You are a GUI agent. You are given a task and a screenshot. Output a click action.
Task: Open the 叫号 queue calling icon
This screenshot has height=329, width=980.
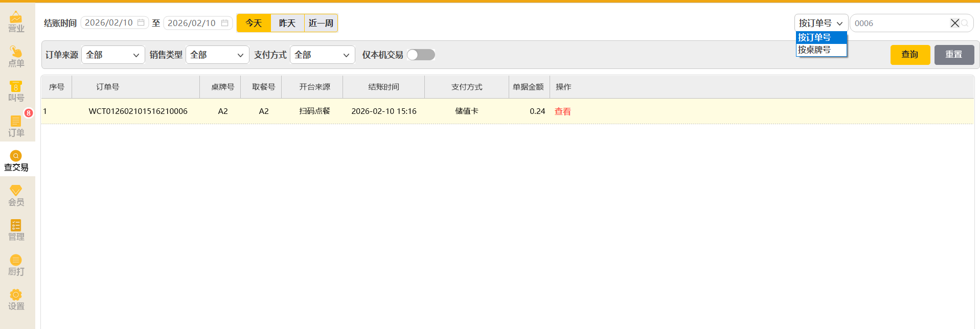pos(16,91)
